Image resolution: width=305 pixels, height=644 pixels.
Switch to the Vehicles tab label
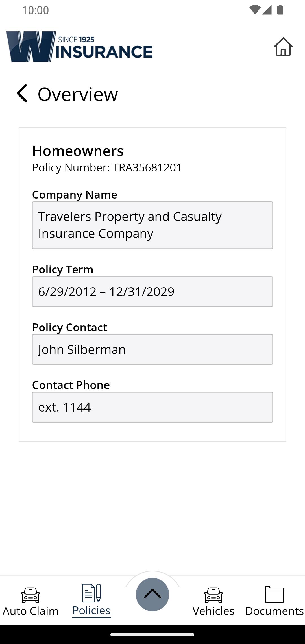[x=213, y=611]
